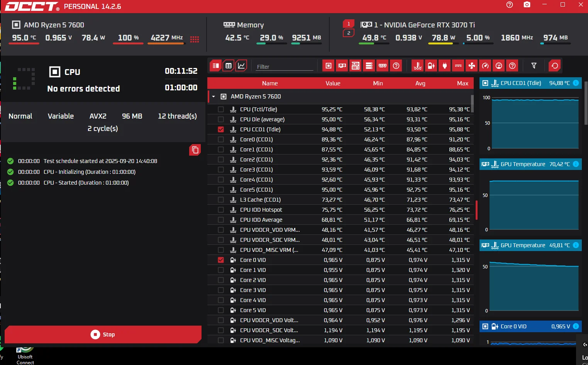Click the "Normal" mode setting
Screen dimensions: 588x365
(20, 116)
